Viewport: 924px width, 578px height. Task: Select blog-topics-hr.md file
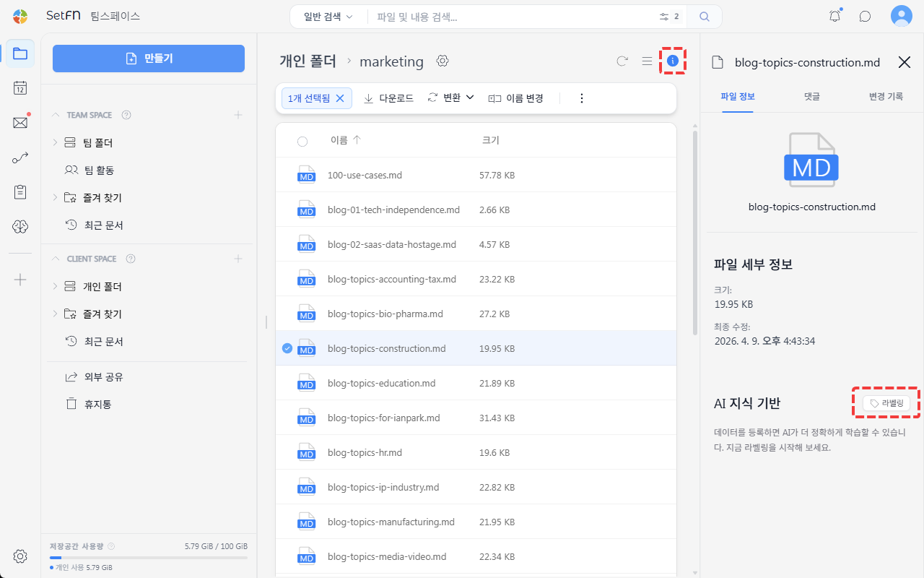tap(476, 452)
